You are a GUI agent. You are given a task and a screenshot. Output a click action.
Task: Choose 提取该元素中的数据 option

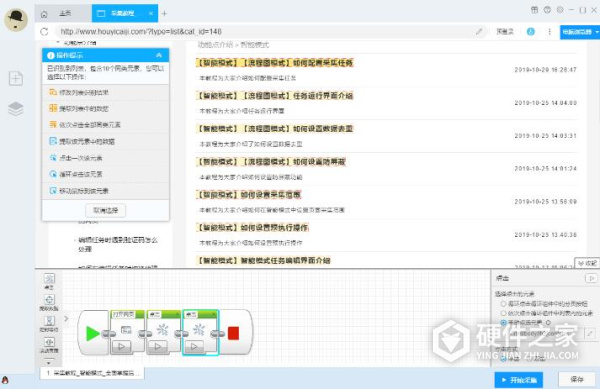(x=105, y=141)
